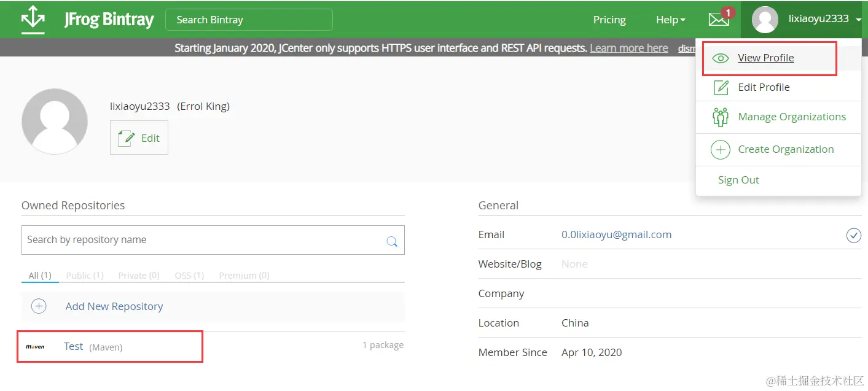Click the Website/Blog value "None"
The width and height of the screenshot is (868, 391).
click(x=574, y=264)
